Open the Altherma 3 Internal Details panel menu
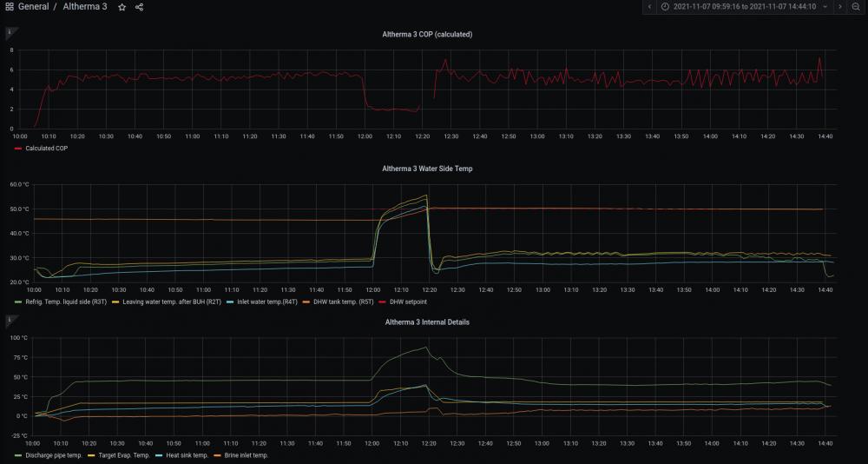868x464 pixels. (x=427, y=321)
